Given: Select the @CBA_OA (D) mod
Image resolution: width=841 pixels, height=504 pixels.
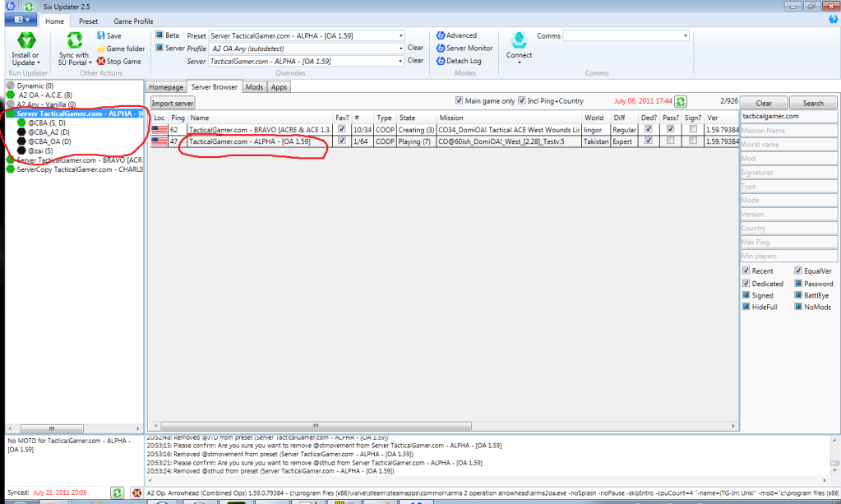Looking at the screenshot, I should pos(49,141).
